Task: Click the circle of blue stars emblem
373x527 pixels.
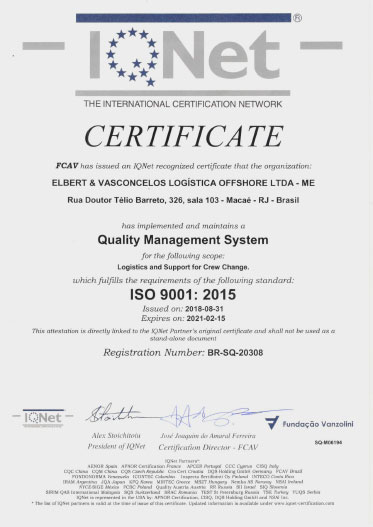Action: click(x=132, y=56)
